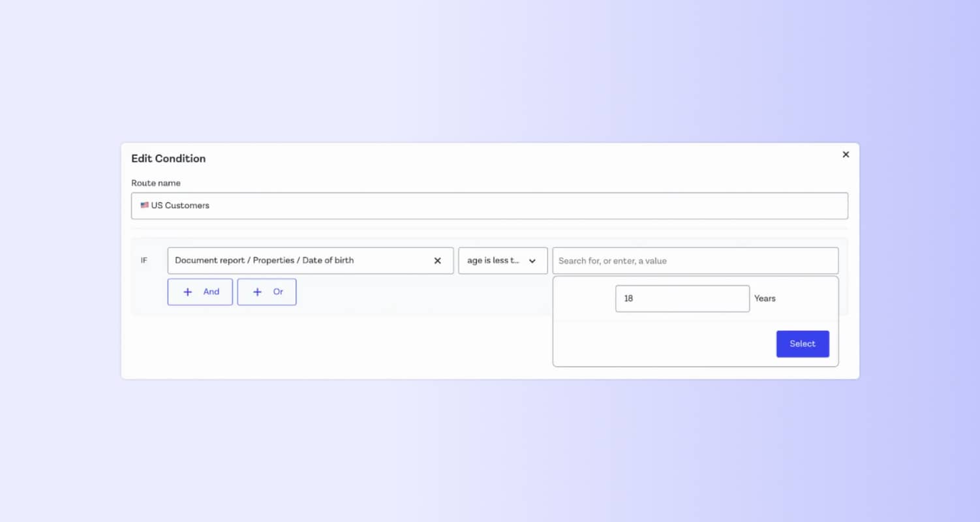Click the 'Edit Condition' title text
This screenshot has height=522, width=980.
(168, 159)
